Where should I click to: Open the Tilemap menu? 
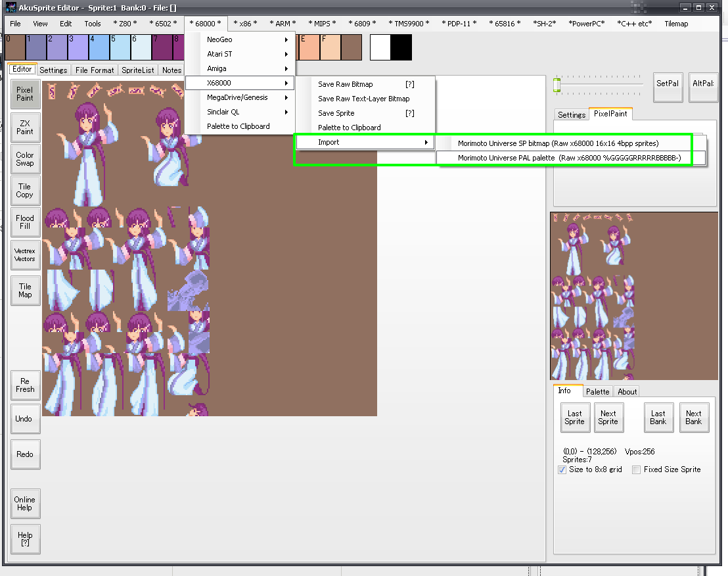676,24
